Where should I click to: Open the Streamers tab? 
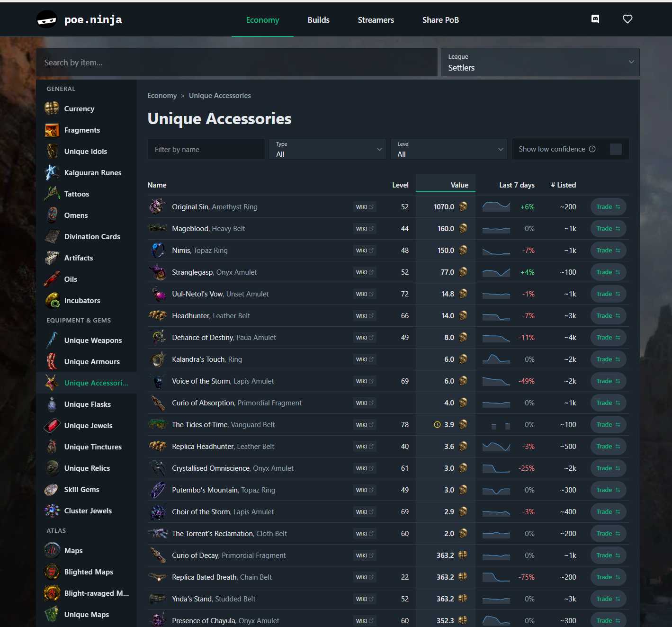coord(376,20)
